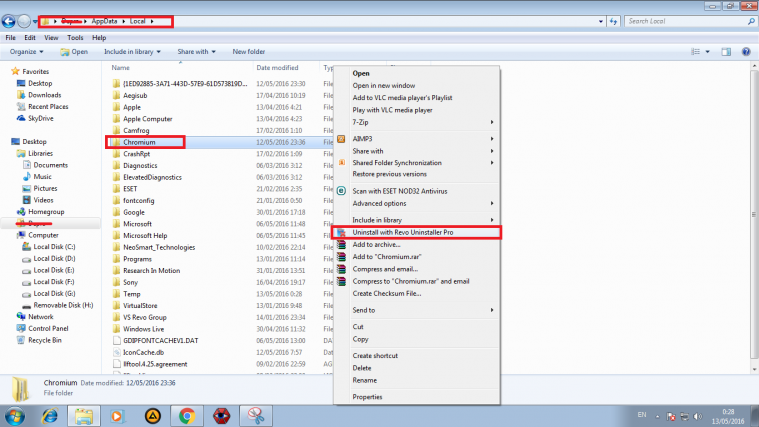Viewport: 759px width, 427px height.
Task: Click the Recycle Bin icon in sidebar
Action: point(20,340)
